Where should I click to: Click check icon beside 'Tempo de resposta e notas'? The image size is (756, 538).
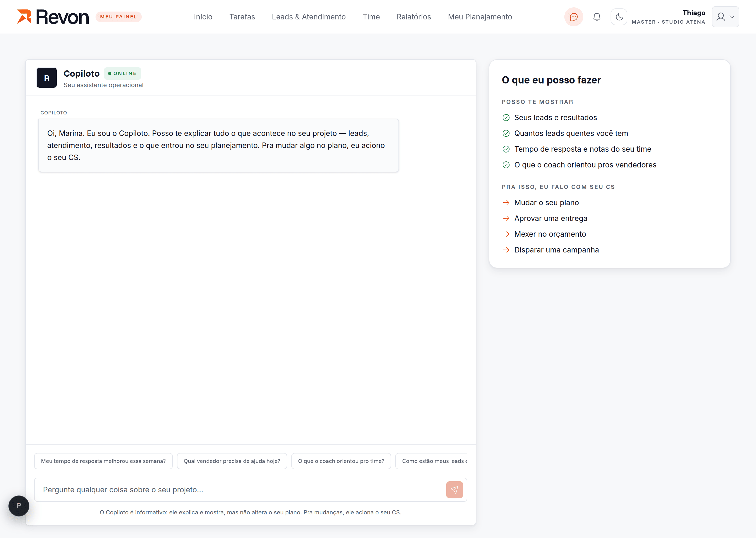[x=506, y=149]
